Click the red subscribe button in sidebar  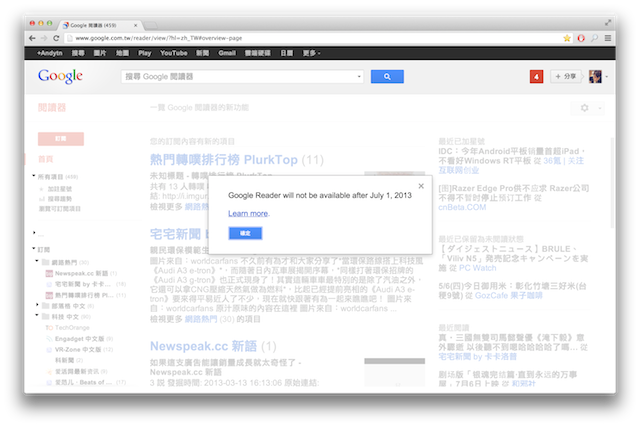pyautogui.click(x=60, y=139)
